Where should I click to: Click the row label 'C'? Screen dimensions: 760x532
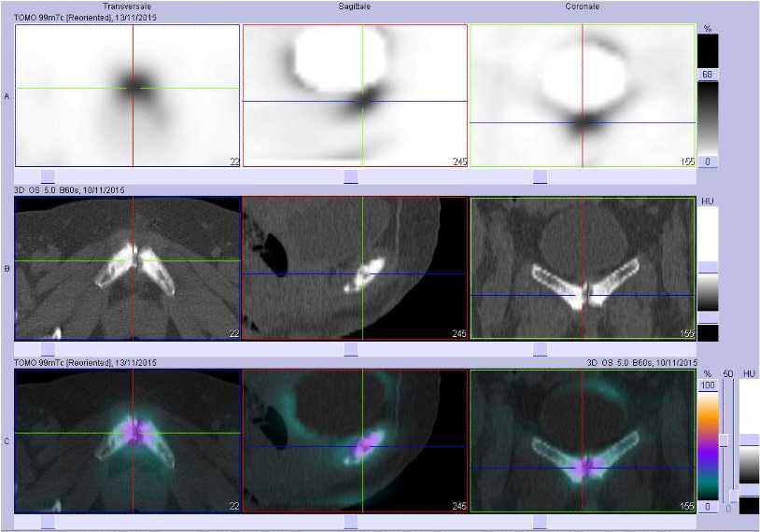7,441
